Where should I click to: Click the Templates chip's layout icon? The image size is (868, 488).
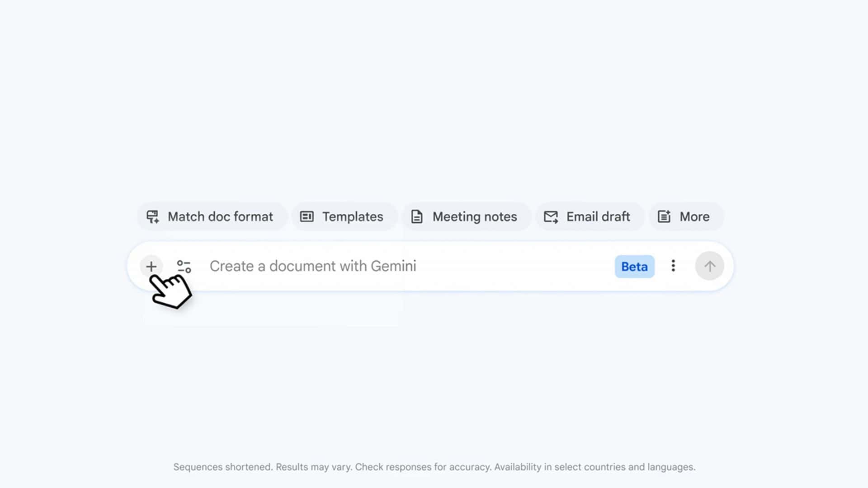[307, 217]
